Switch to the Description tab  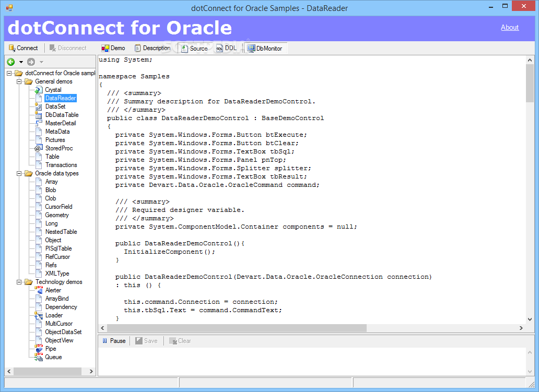(x=153, y=48)
